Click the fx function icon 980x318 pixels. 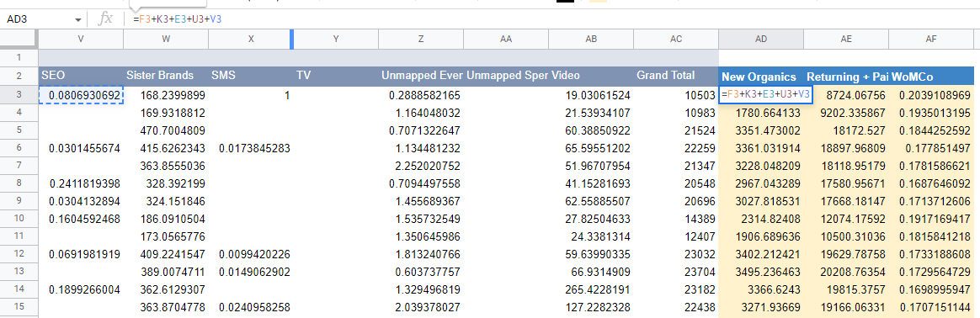[106, 19]
